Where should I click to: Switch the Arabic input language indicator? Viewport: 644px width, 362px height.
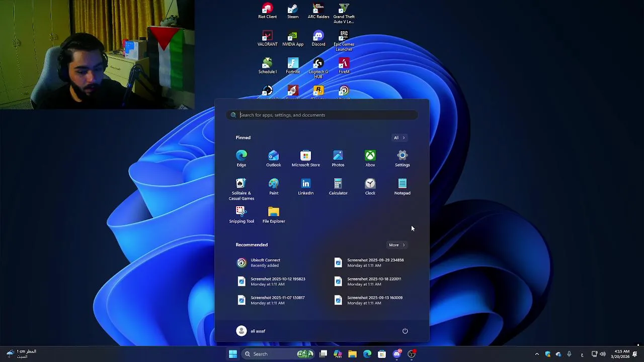[582, 354]
